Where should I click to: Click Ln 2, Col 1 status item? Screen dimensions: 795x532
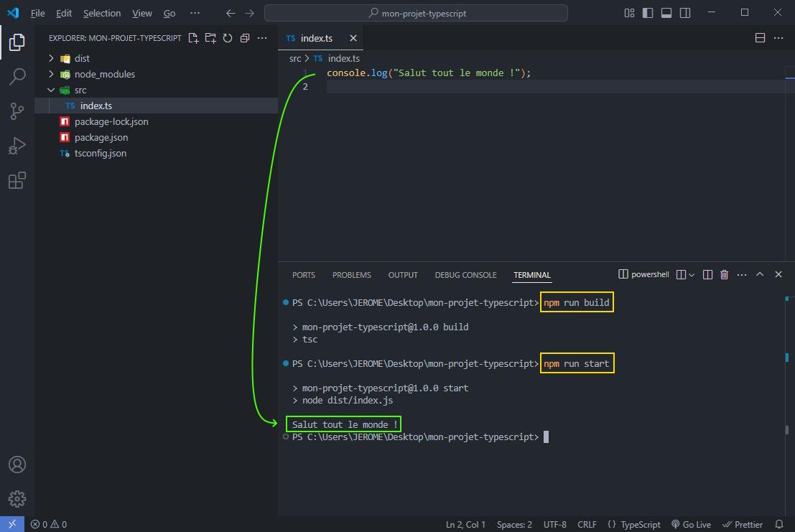pyautogui.click(x=465, y=524)
